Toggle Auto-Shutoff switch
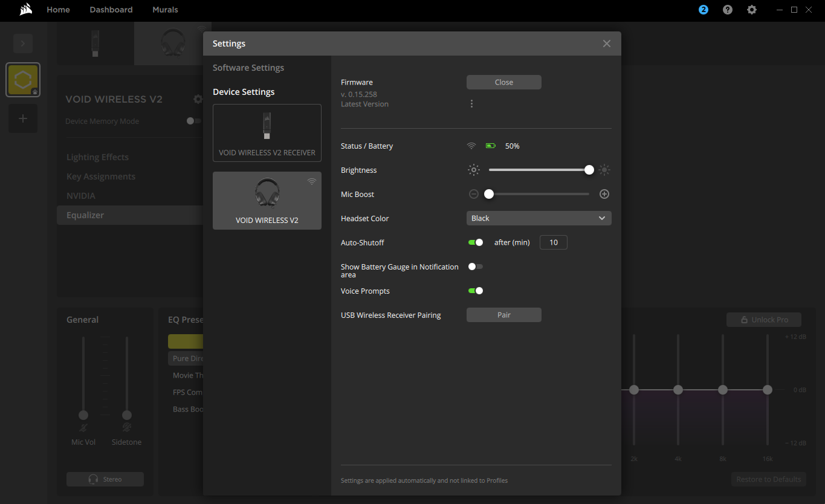 click(476, 242)
